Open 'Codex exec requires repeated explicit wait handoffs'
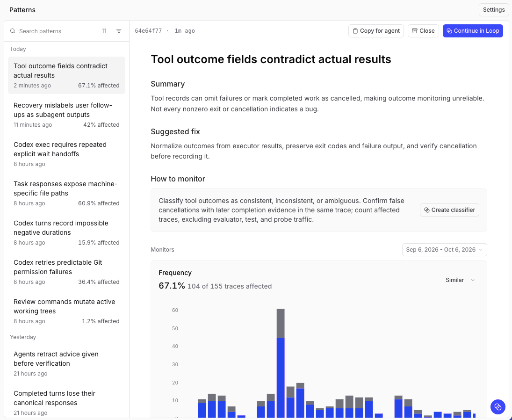 coord(66,154)
